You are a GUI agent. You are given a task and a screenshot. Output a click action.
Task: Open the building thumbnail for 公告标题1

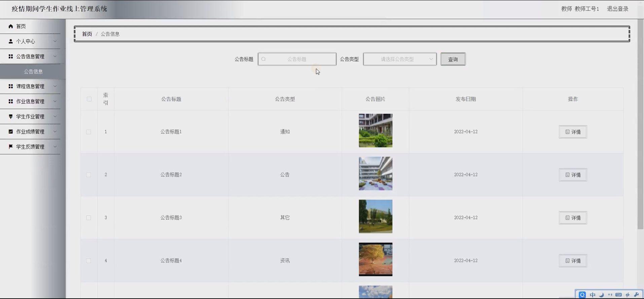click(x=375, y=131)
